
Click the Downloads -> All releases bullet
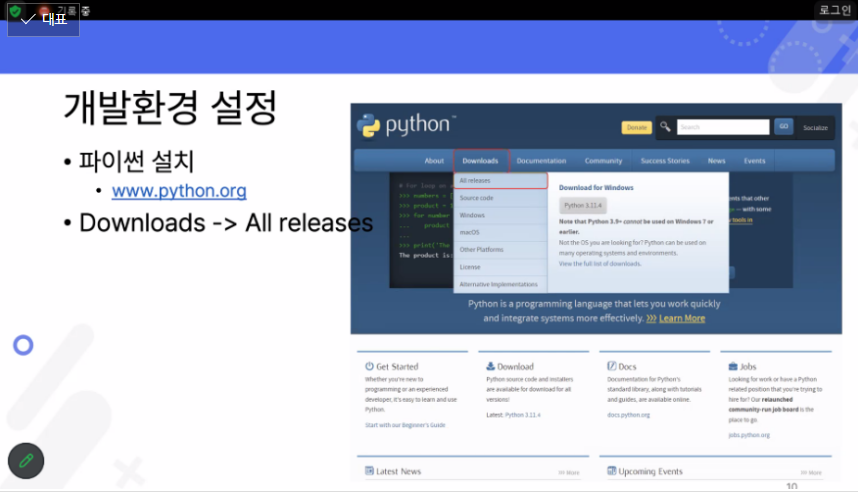point(226,223)
